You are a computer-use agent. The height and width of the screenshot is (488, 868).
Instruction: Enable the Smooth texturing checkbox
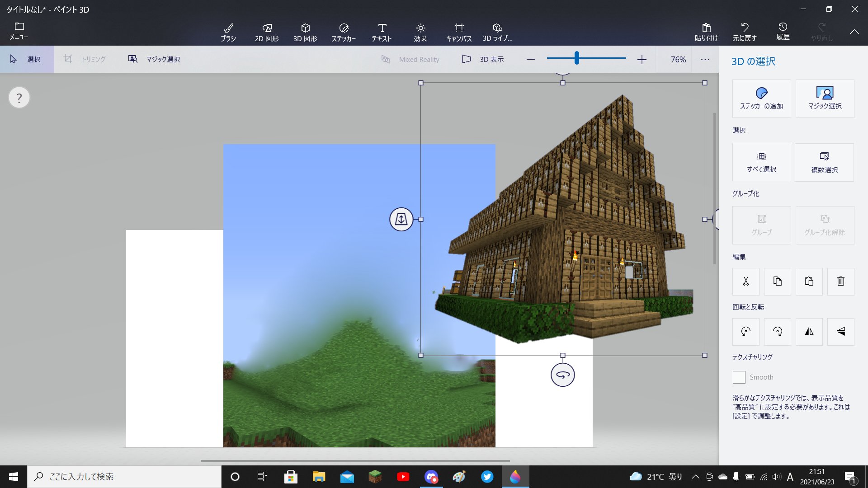pos(739,377)
